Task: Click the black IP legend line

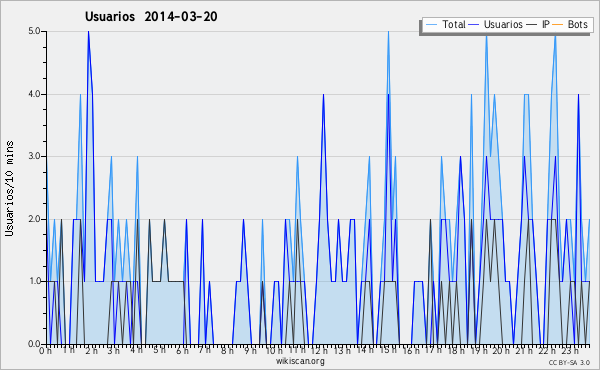Action: point(532,25)
